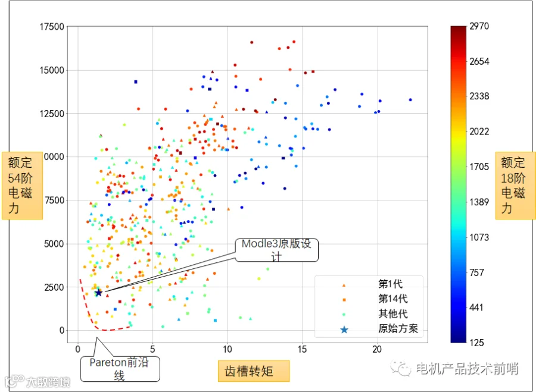
Task: Click the 5000 y-axis tick label
Action: point(54,244)
